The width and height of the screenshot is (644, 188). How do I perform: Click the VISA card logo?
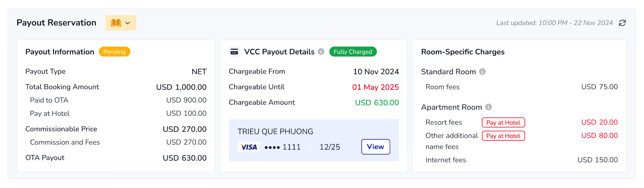(x=249, y=147)
